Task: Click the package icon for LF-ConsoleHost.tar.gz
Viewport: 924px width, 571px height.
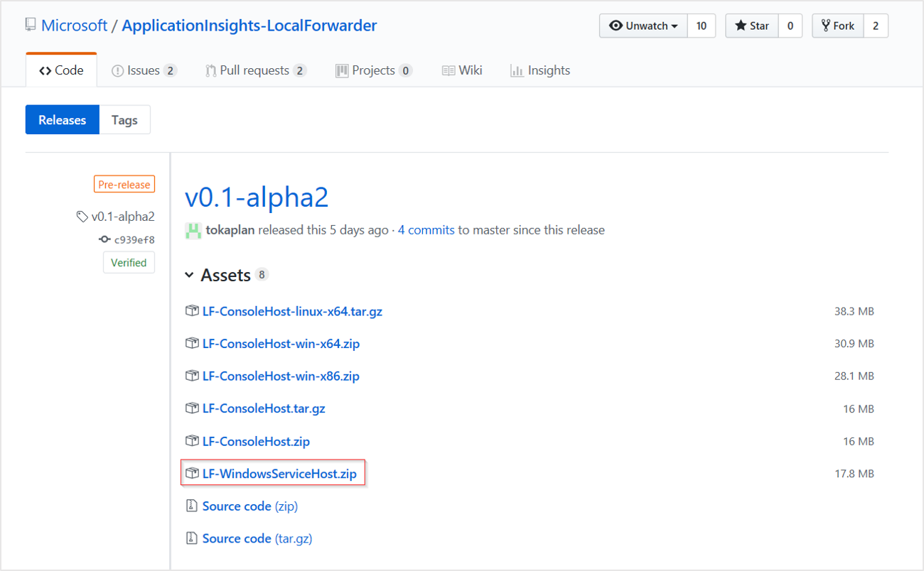Action: pos(192,408)
